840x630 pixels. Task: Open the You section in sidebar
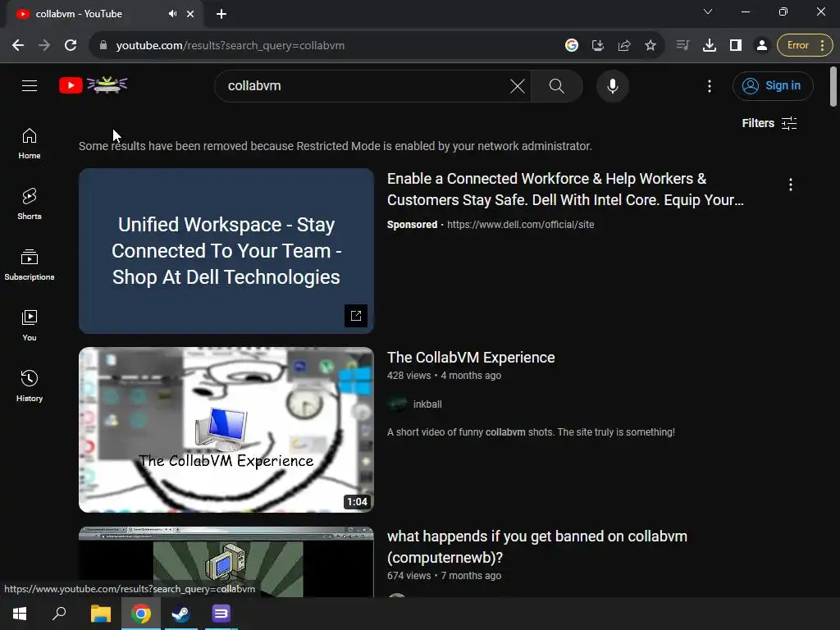pyautogui.click(x=30, y=325)
